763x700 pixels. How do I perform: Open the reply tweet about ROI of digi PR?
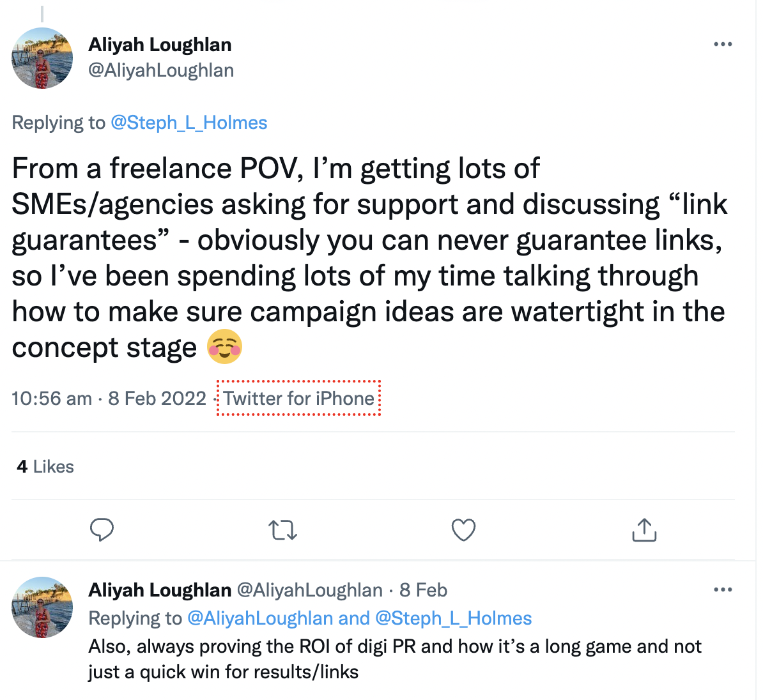395,659
